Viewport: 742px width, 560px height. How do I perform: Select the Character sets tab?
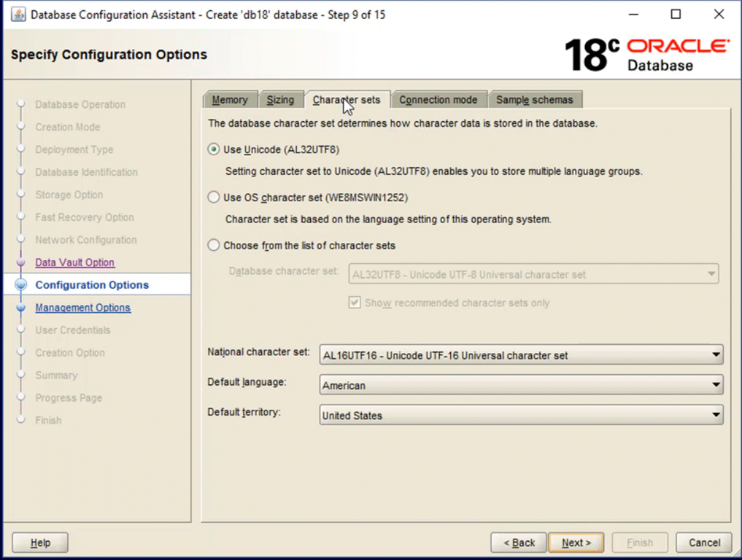(x=347, y=100)
